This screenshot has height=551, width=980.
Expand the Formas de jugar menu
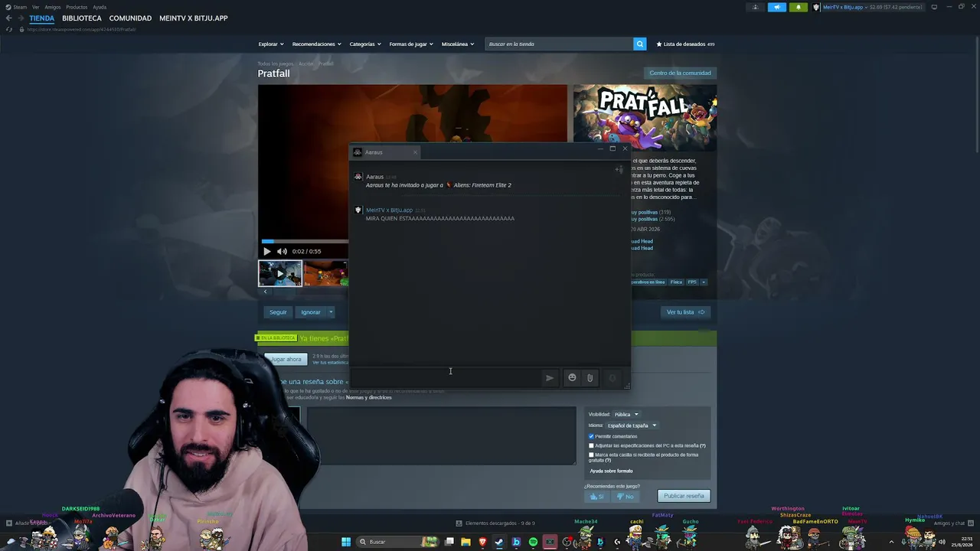point(411,44)
